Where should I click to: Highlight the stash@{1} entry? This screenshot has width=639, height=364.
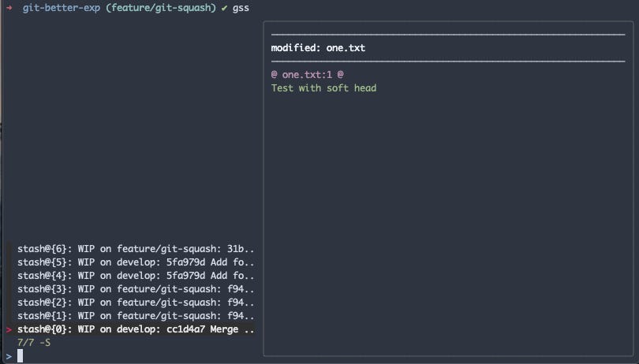[136, 315]
